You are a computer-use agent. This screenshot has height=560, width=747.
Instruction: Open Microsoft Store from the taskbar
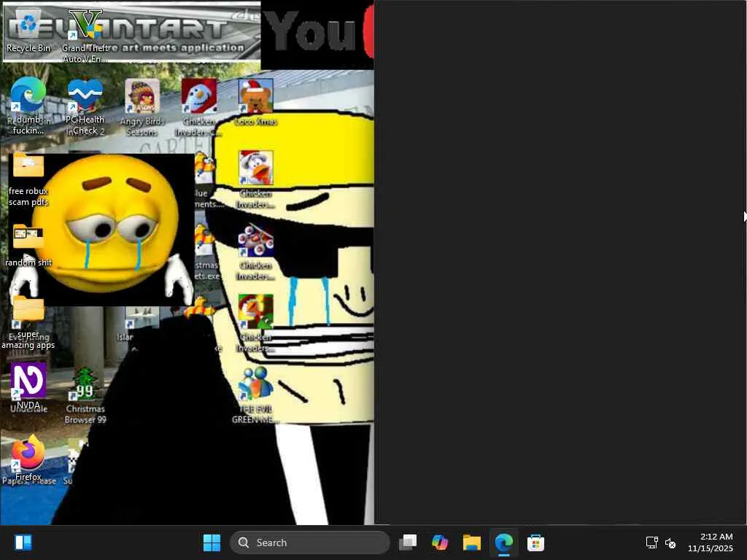535,542
